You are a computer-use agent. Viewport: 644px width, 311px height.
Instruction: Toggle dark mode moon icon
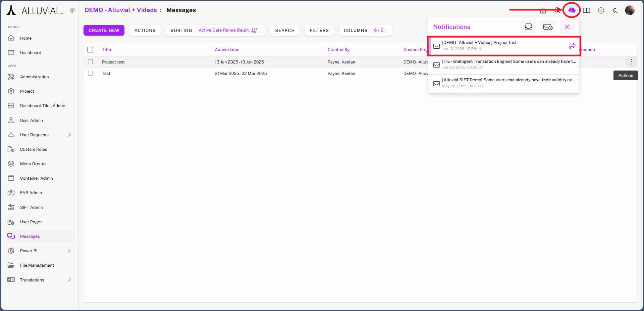pyautogui.click(x=615, y=10)
